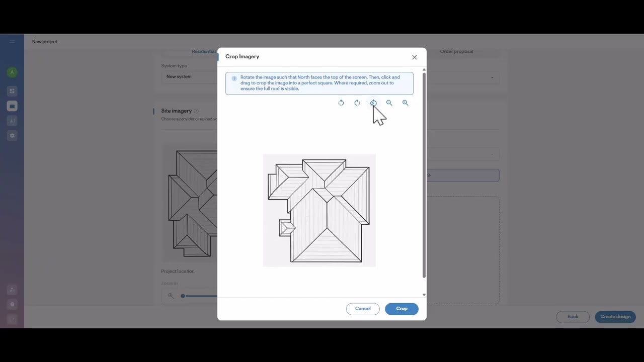Image resolution: width=644 pixels, height=362 pixels.
Task: Open the green user avatar A
Action: 12,72
